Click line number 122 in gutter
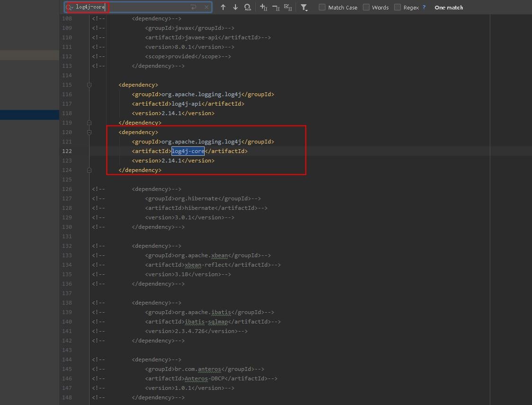 pyautogui.click(x=67, y=151)
